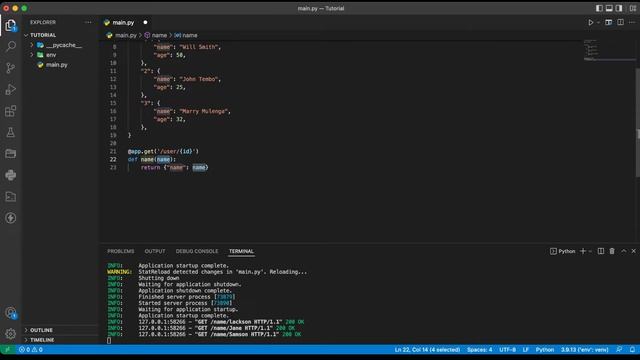Expand the TIMELINE section

coord(26,340)
